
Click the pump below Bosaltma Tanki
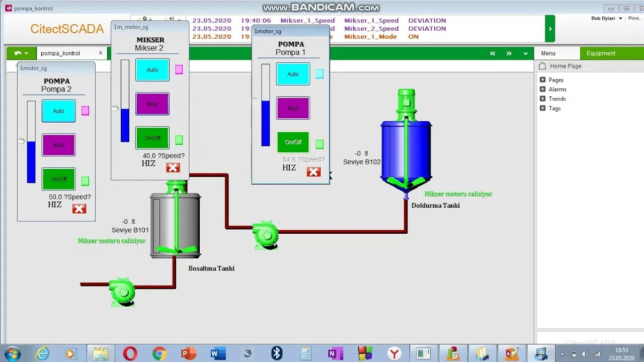(x=122, y=292)
